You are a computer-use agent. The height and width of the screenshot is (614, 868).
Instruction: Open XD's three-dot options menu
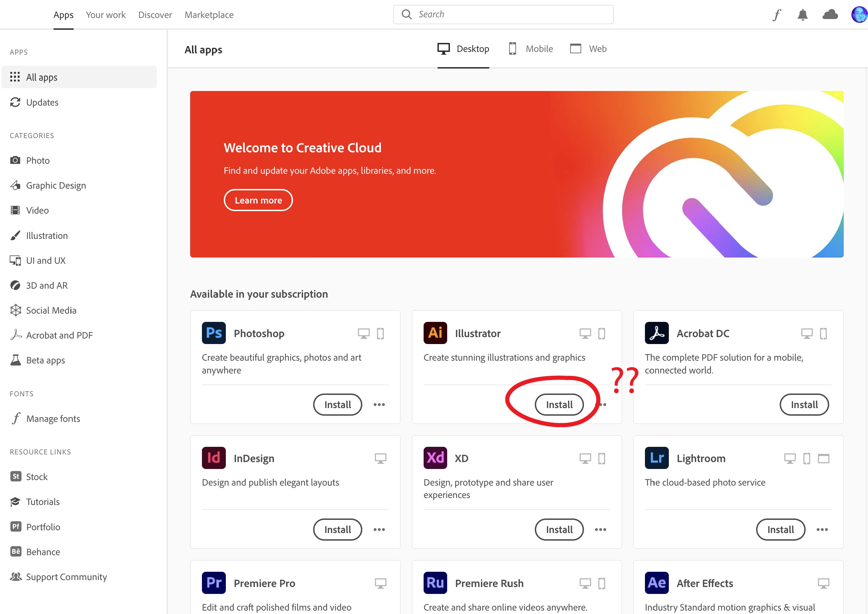600,530
